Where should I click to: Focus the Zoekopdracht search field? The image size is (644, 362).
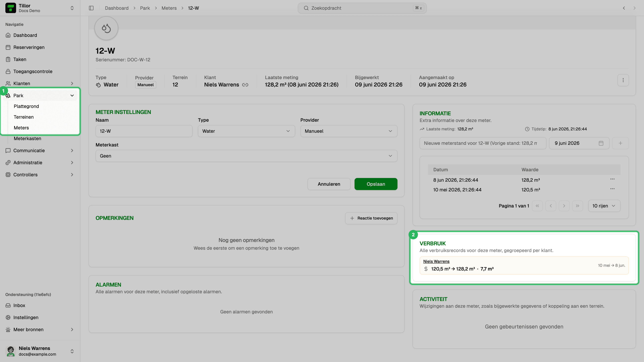pos(362,8)
